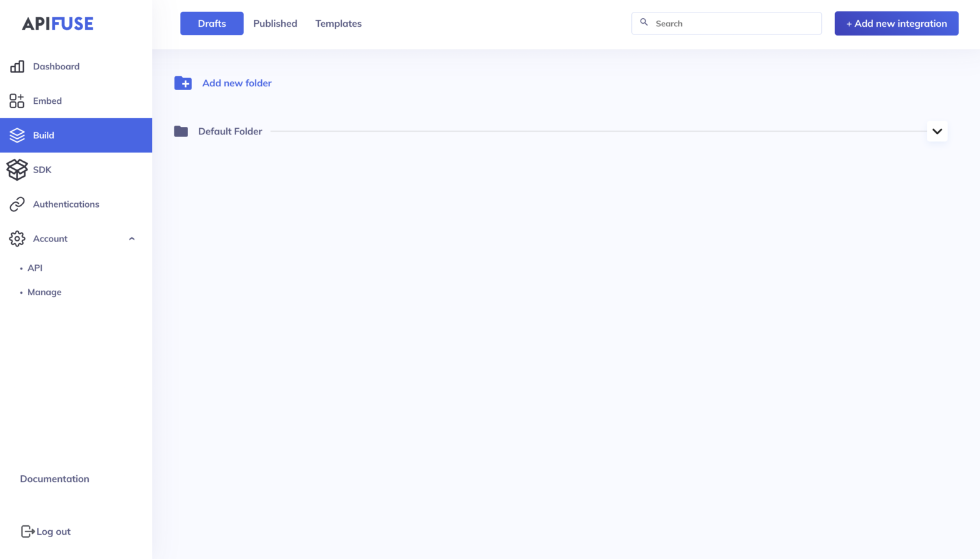The image size is (980, 559).
Task: Click Add new integration button
Action: 896,23
